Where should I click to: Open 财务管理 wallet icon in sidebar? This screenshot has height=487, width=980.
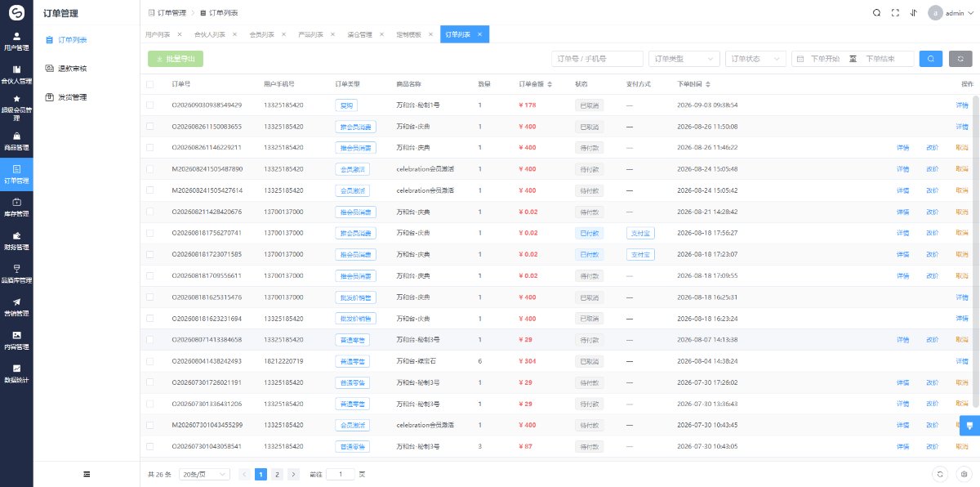tap(16, 235)
